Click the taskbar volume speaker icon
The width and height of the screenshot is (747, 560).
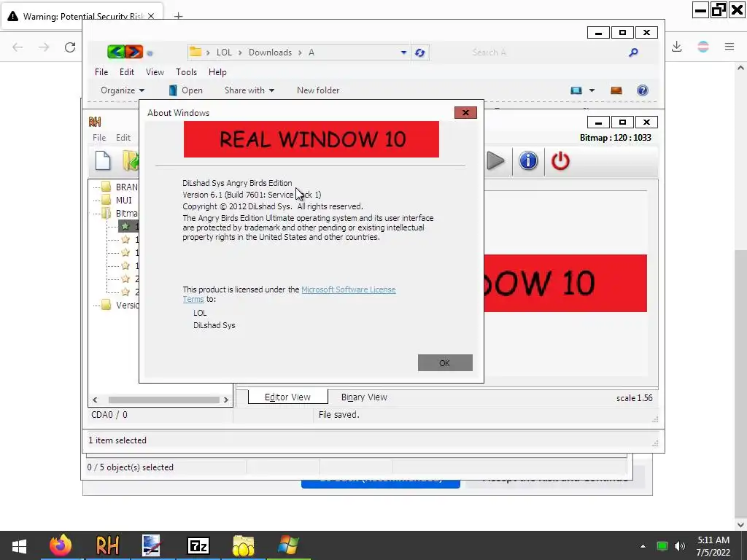pyautogui.click(x=680, y=546)
